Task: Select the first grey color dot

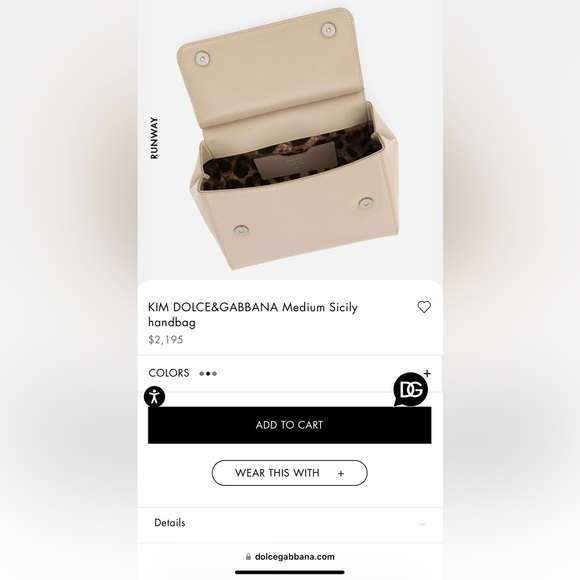Action: (202, 374)
